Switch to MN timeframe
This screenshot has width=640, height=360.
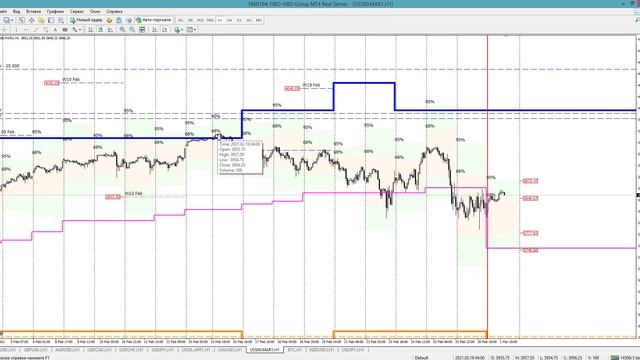(x=259, y=20)
